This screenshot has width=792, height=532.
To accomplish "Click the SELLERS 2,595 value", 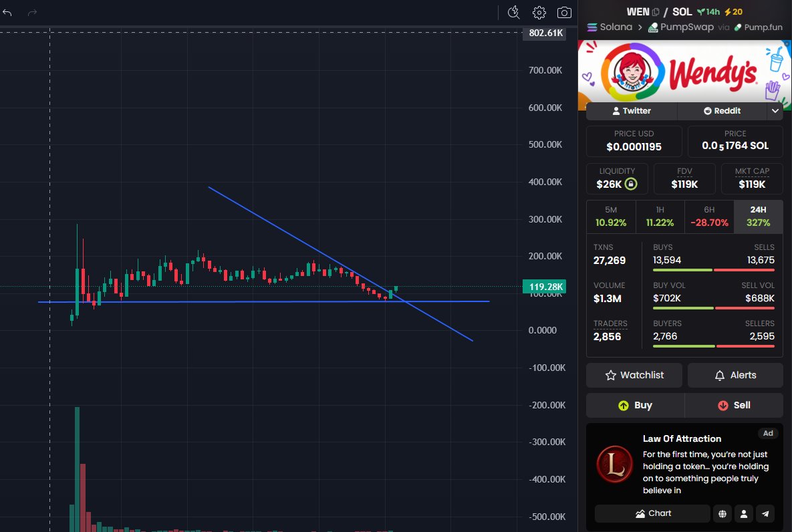I will pyautogui.click(x=762, y=336).
